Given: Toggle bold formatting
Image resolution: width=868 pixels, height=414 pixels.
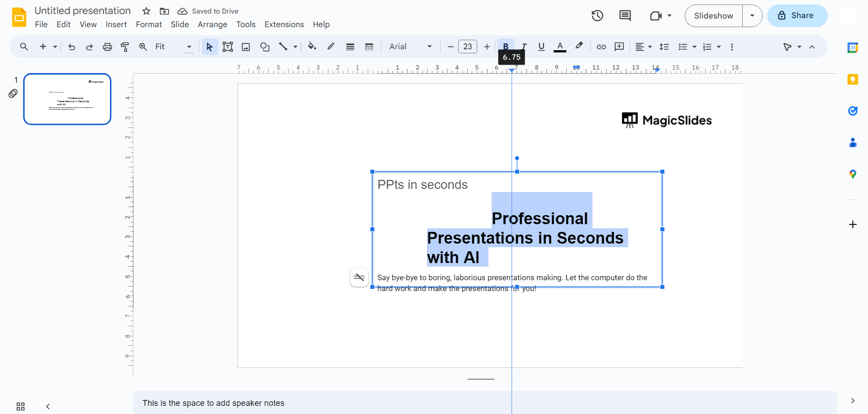Looking at the screenshot, I should point(506,46).
